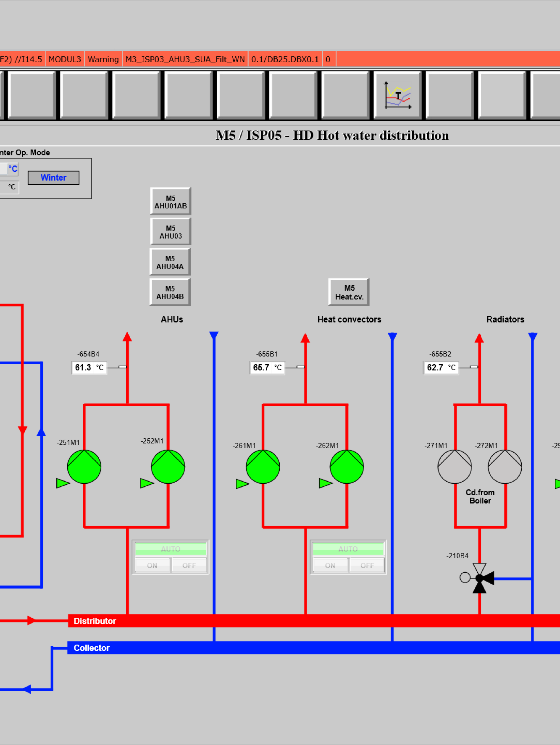
Task: Open three-way valve -210B4
Action: pos(479,578)
